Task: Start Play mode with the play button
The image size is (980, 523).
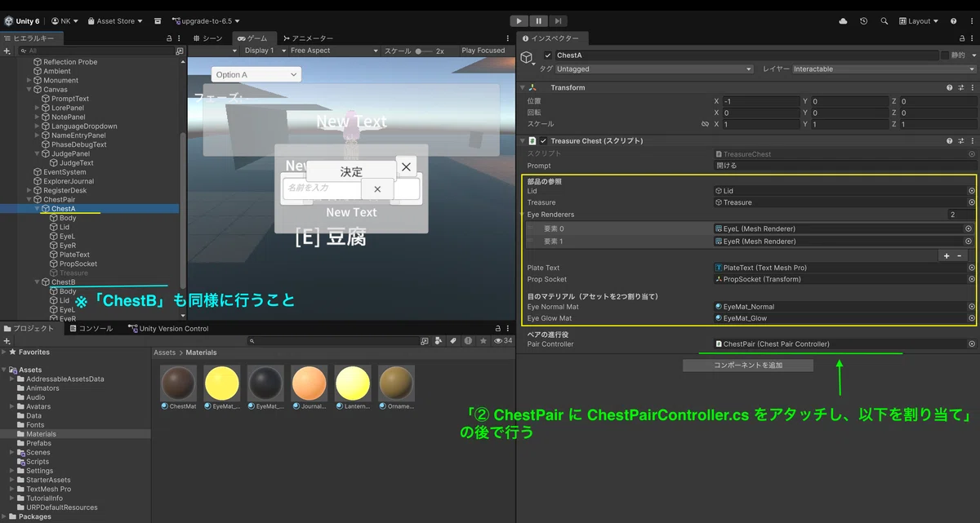Action: click(519, 20)
